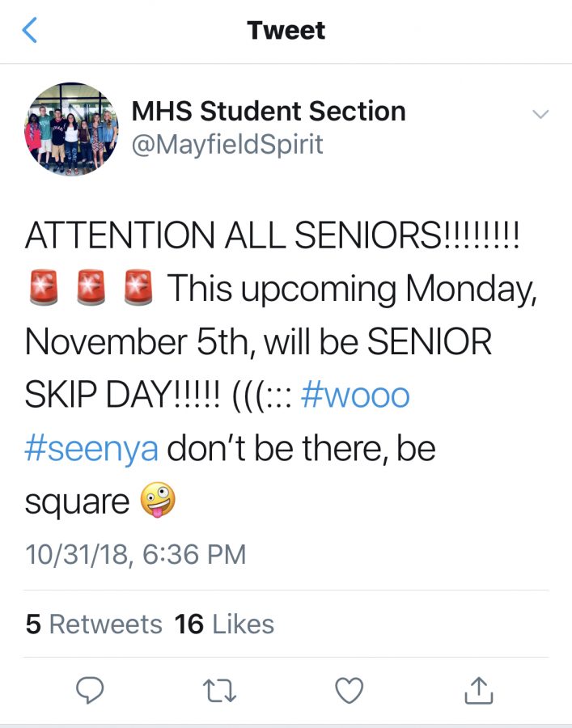
Task: Like the tweet with heart icon
Action: tap(350, 691)
